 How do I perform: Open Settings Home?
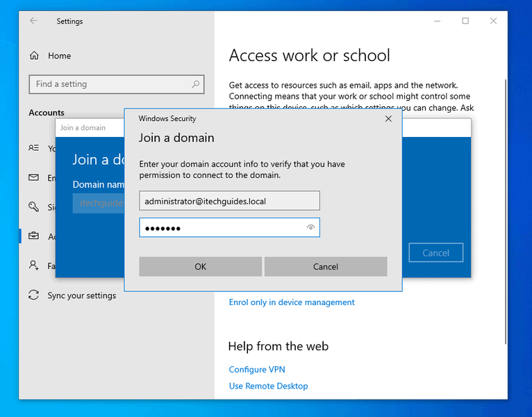50,56
